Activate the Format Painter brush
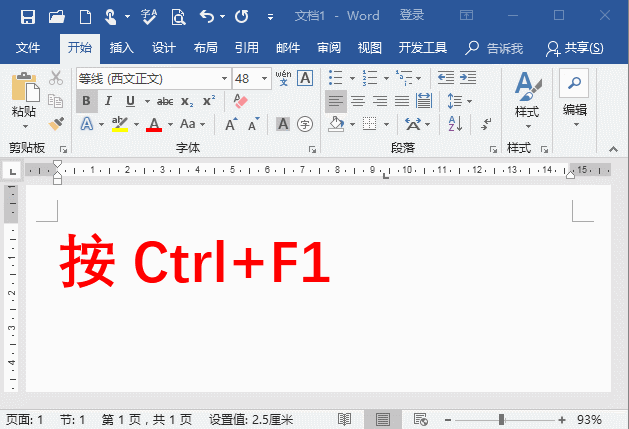 point(56,124)
